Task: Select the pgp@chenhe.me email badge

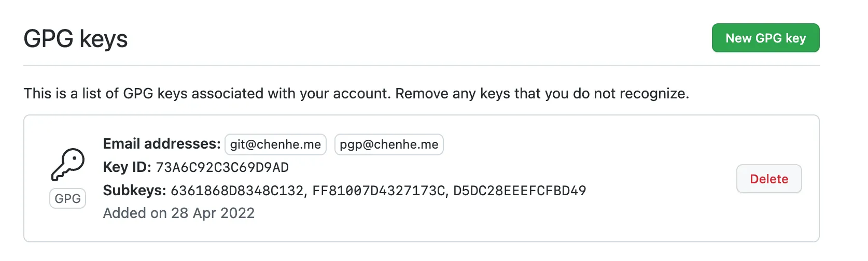Action: pyautogui.click(x=389, y=144)
